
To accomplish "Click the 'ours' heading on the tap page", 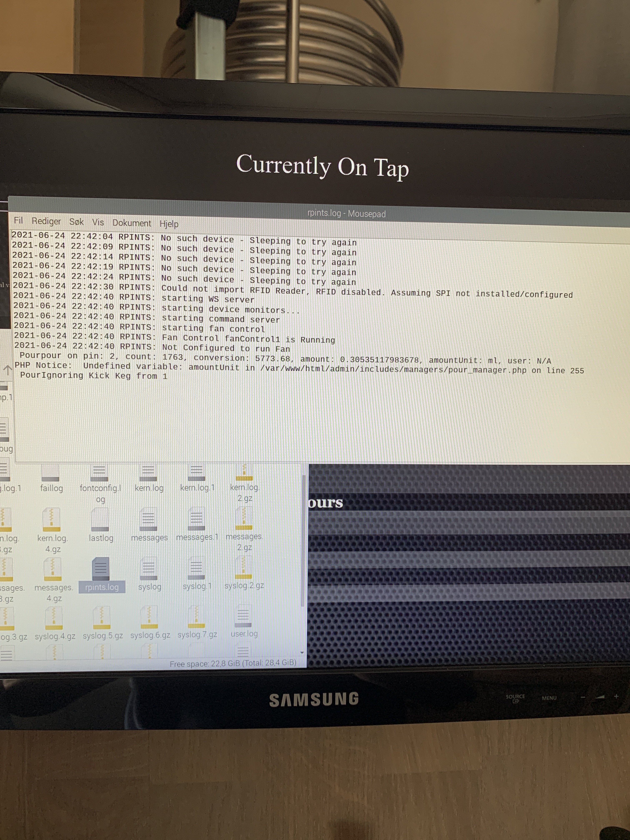I will (325, 502).
